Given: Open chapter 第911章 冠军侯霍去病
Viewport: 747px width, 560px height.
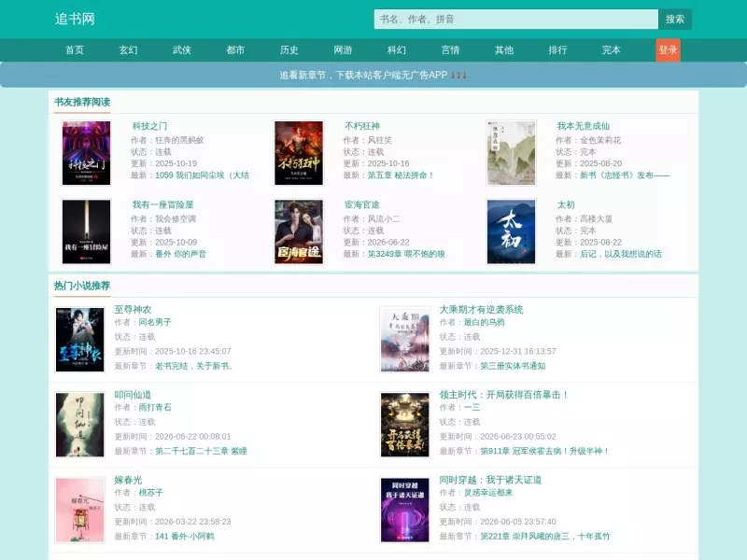Looking at the screenshot, I should [544, 451].
